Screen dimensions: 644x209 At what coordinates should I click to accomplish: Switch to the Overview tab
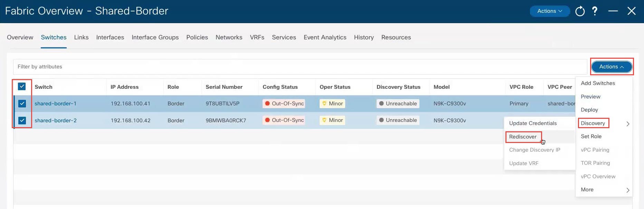[20, 37]
